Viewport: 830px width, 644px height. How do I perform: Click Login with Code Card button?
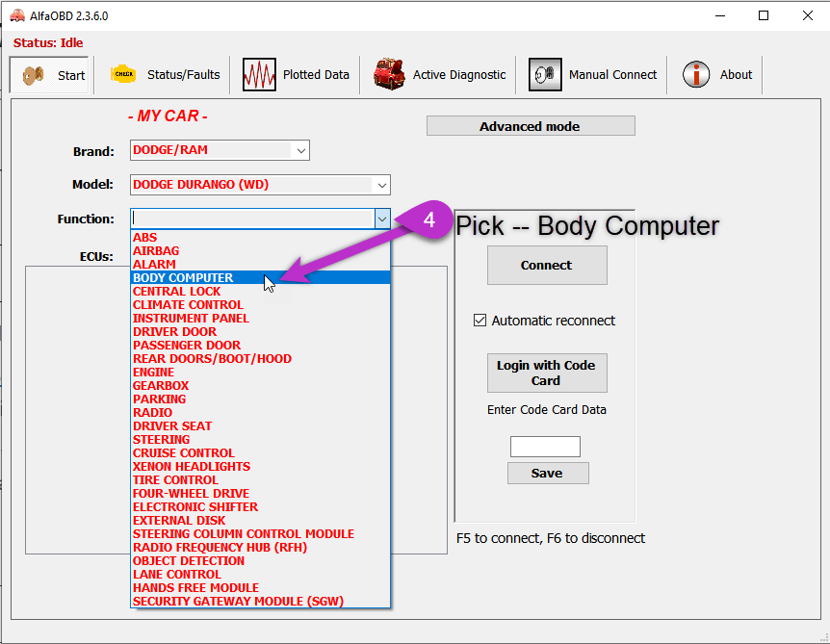click(x=547, y=374)
